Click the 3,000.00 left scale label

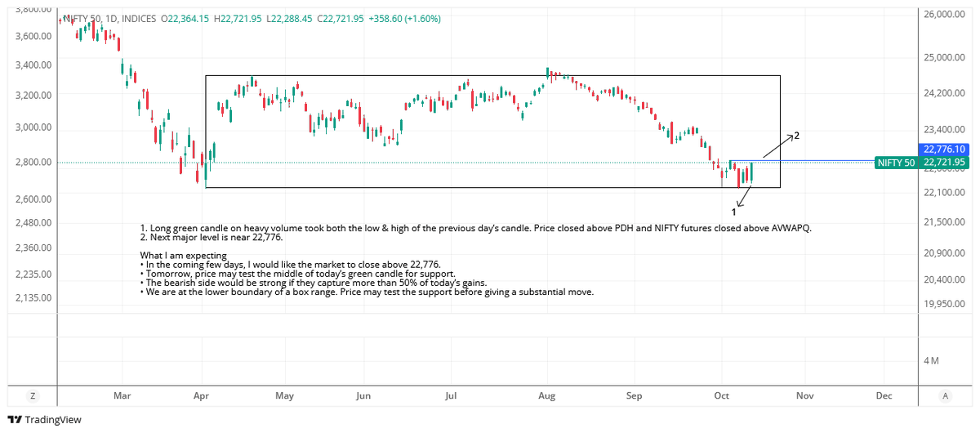[32, 128]
